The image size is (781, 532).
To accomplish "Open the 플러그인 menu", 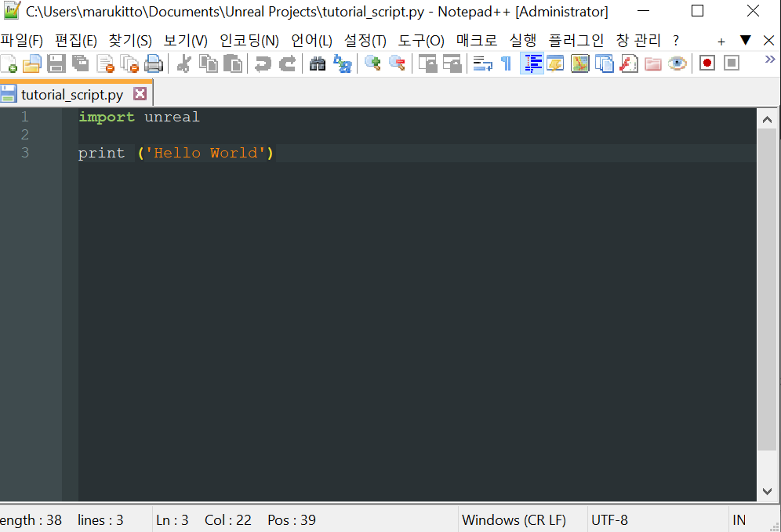I will point(576,40).
